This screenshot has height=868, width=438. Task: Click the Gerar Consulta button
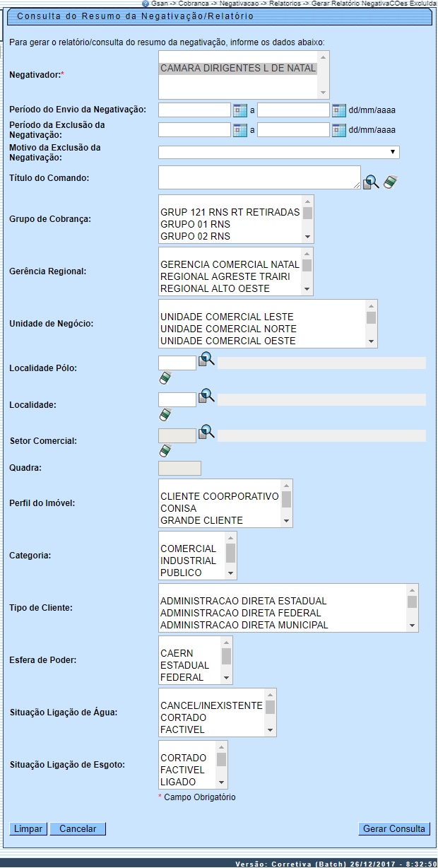click(x=393, y=829)
